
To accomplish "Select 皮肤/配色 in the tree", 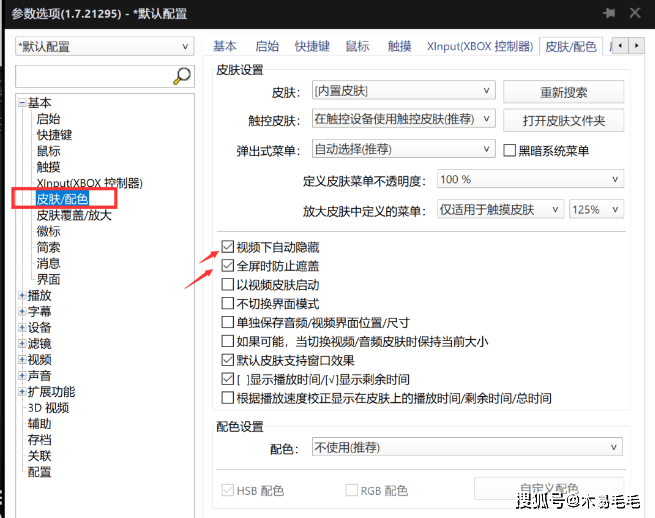I will (63, 199).
